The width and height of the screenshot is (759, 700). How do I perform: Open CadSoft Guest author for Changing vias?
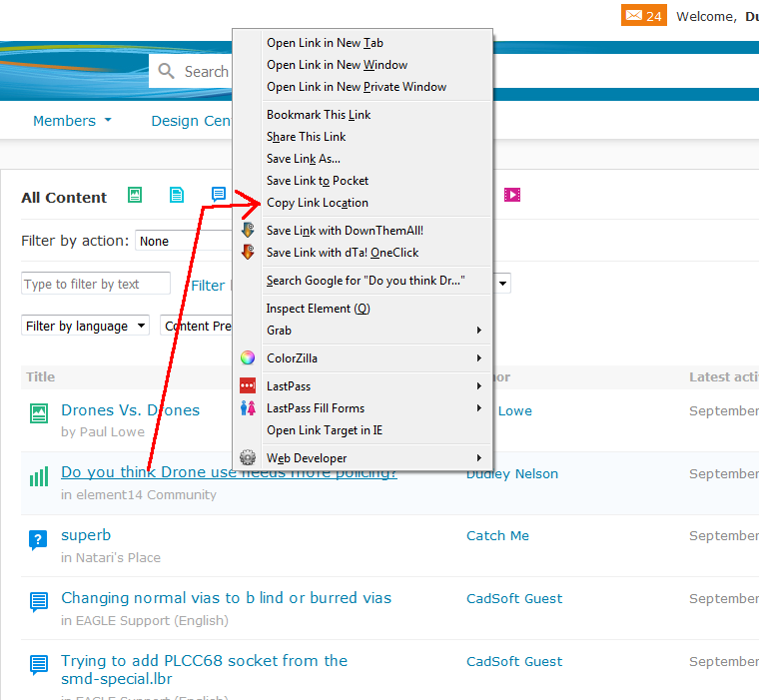tap(514, 598)
